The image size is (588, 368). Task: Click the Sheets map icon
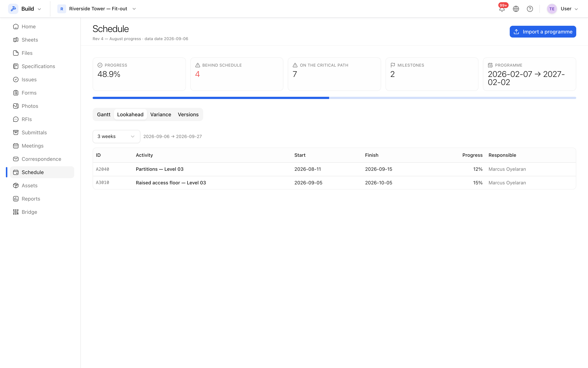16,40
